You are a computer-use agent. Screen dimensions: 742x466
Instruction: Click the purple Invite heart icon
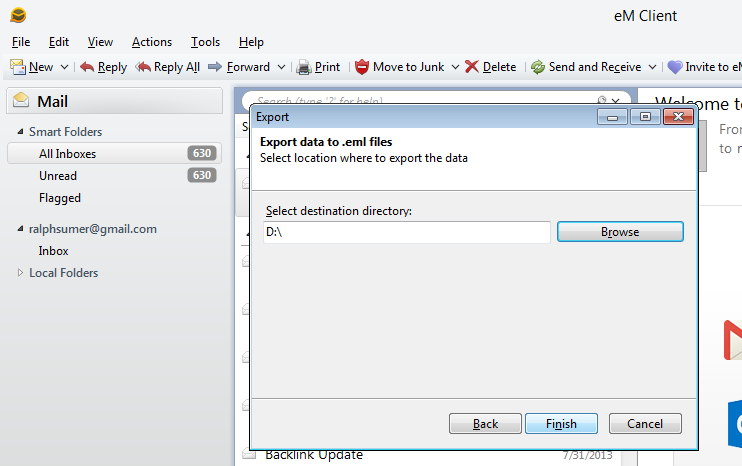click(x=675, y=67)
